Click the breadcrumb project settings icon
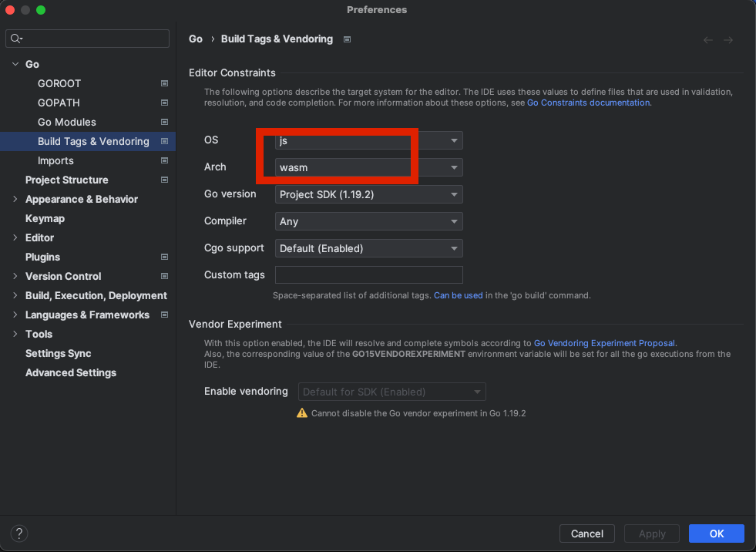The height and width of the screenshot is (552, 756). [x=347, y=39]
